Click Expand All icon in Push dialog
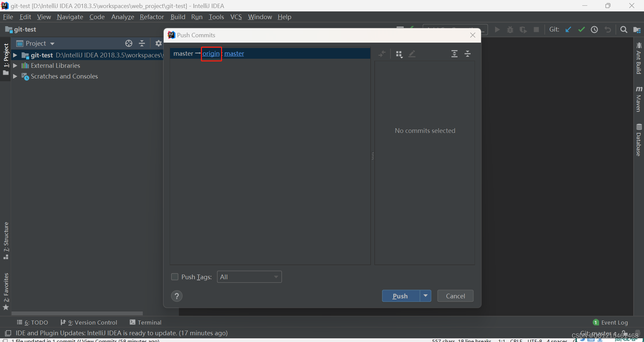644x342 pixels. (x=454, y=54)
